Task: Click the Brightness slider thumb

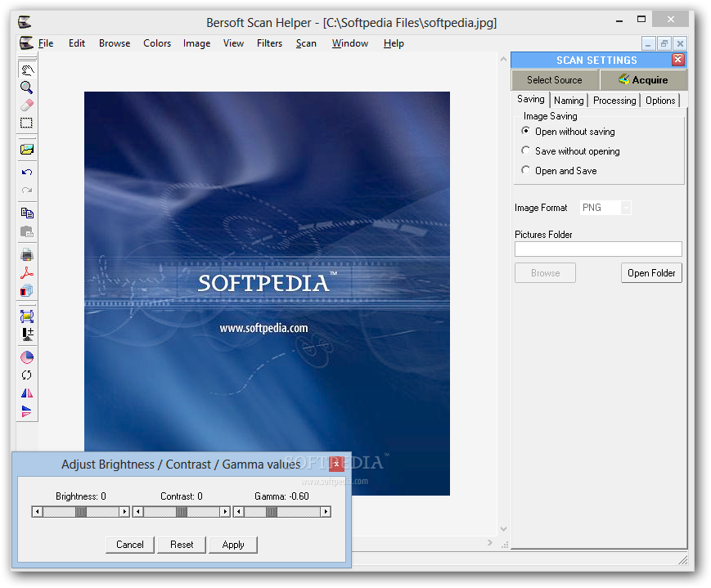Action: pyautogui.click(x=81, y=512)
